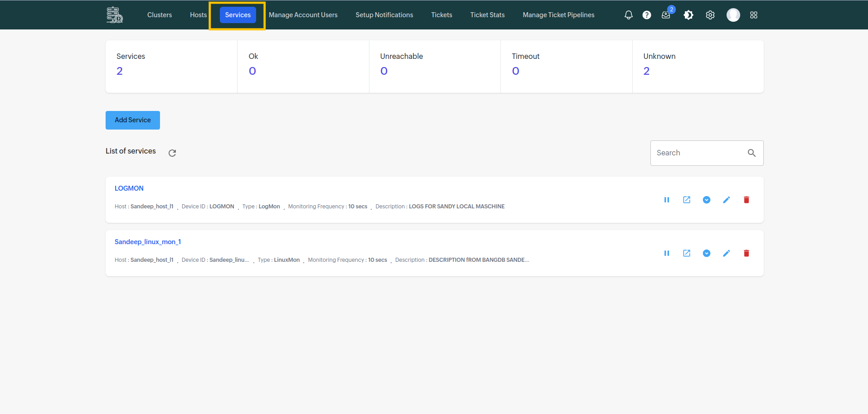Click the Ok status card
Viewport: 868px width, 414px height.
click(303, 67)
